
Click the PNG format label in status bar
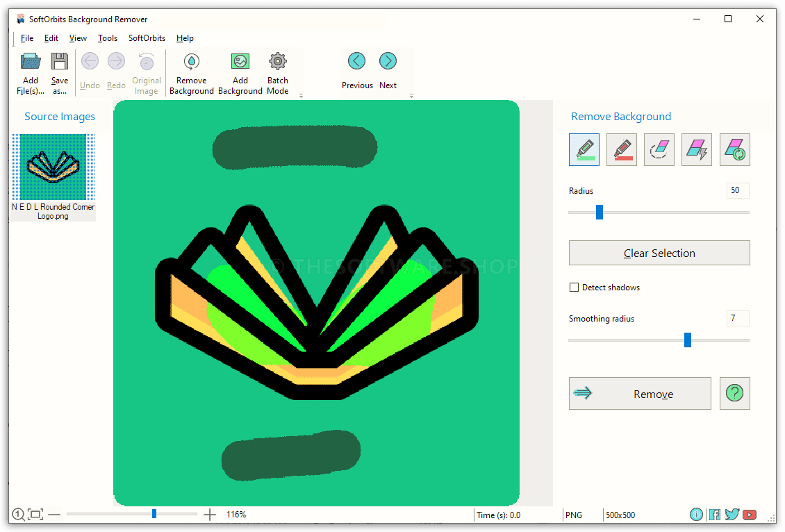[x=574, y=515]
